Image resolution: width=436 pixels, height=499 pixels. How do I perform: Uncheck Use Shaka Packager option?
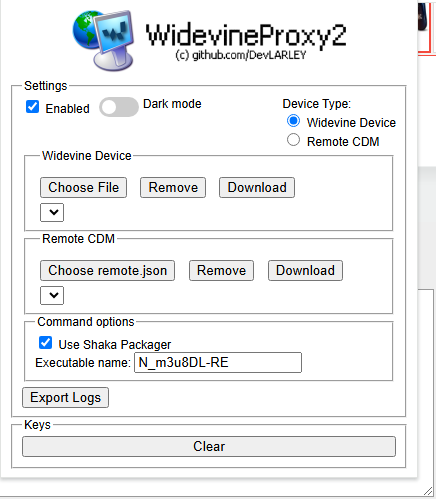click(x=45, y=343)
